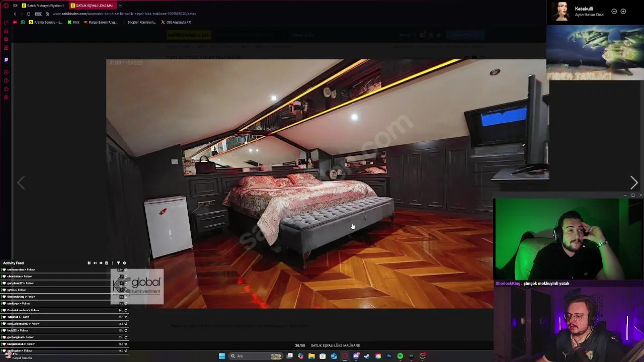
Task: Replay the Cuckoldcuadam follow alert
Action: click(x=126, y=310)
